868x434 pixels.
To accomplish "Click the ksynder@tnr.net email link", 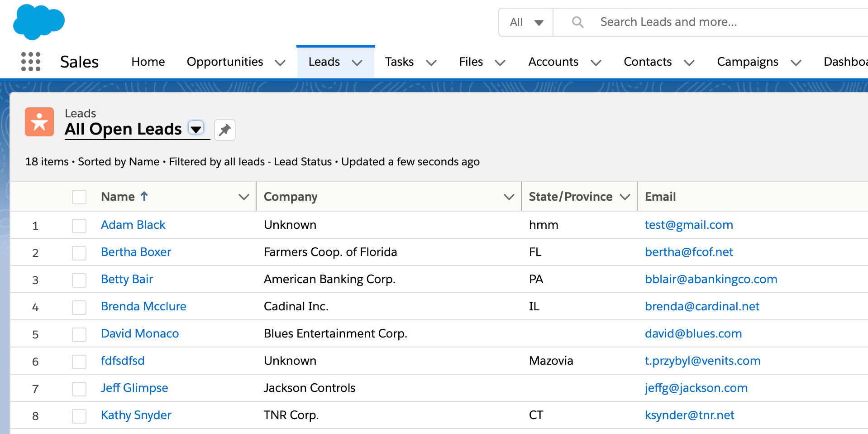I will (689, 415).
